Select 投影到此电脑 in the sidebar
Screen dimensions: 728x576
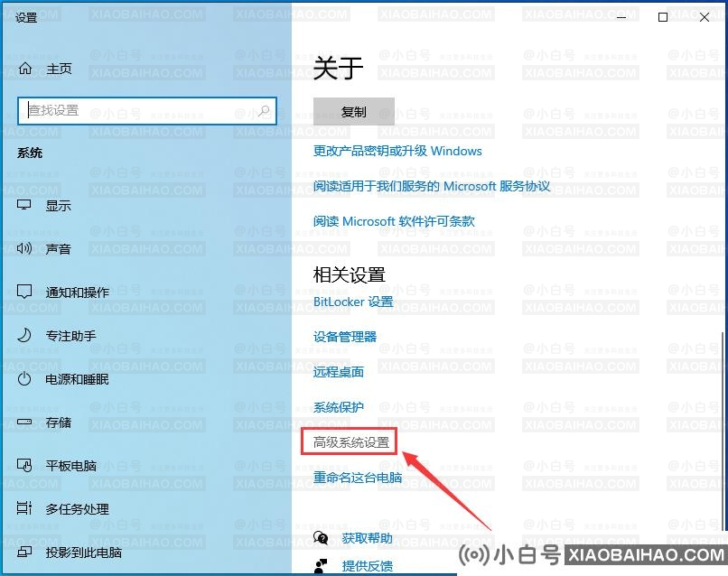[84, 553]
